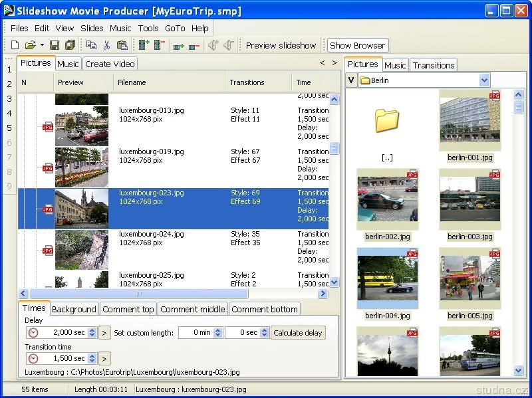The image size is (532, 398).
Task: Click the remove slide red minus icon
Action: click(160, 45)
